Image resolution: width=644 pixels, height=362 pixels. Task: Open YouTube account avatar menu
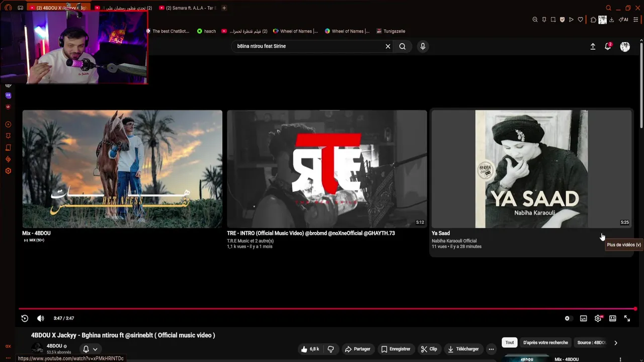tap(625, 46)
